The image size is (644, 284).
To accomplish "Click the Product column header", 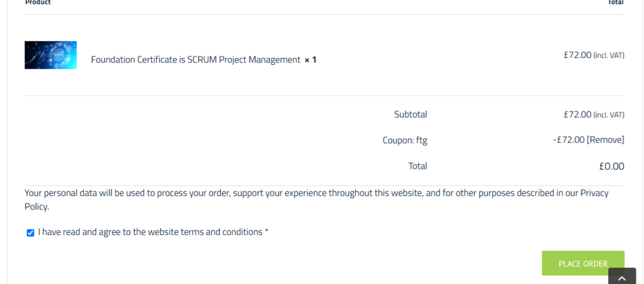I will 38,3.
